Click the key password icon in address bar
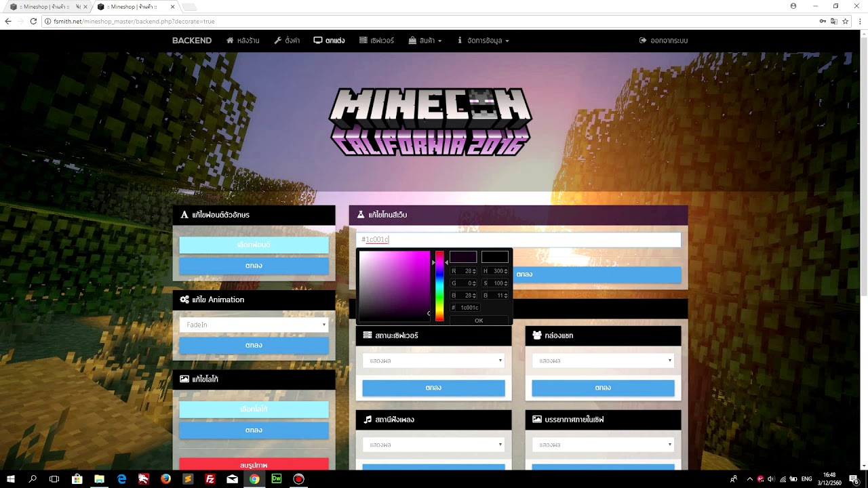Viewport: 868px width, 488px height. (x=823, y=22)
